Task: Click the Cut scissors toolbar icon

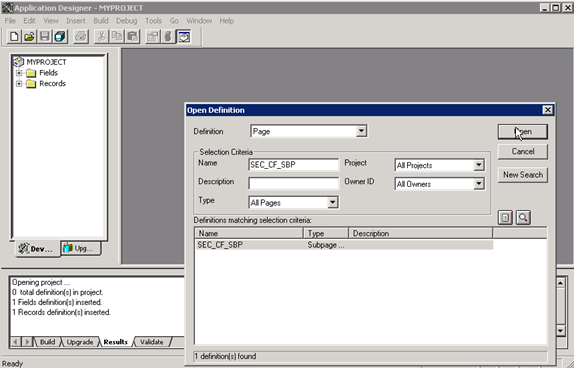Action: pos(101,37)
